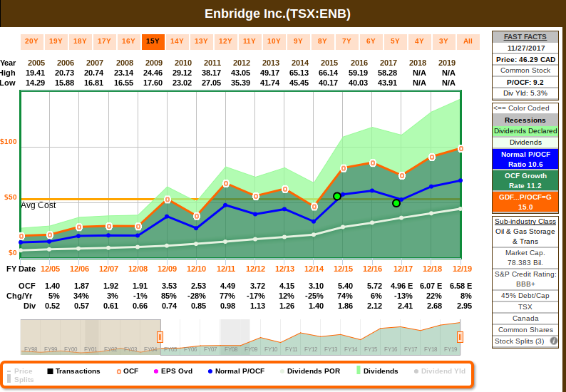Click the 12/09 FY date label

(x=167, y=269)
